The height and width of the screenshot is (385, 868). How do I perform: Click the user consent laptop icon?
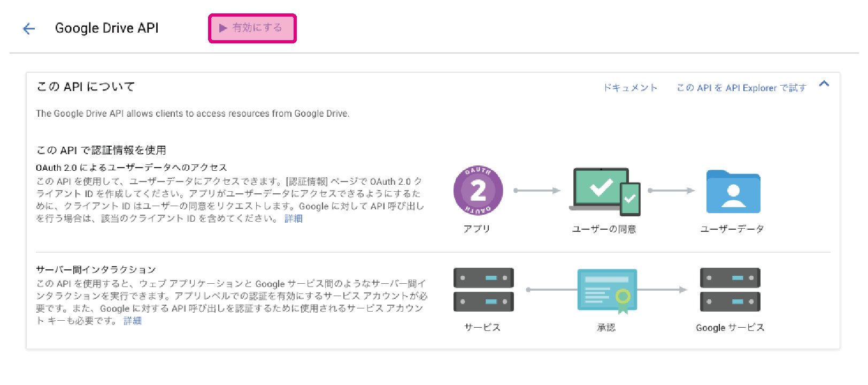click(605, 191)
